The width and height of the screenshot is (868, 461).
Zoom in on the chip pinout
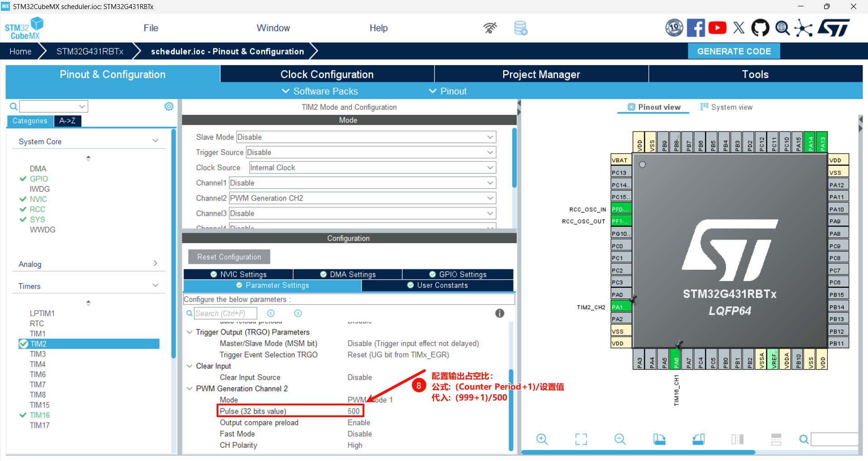(542, 439)
